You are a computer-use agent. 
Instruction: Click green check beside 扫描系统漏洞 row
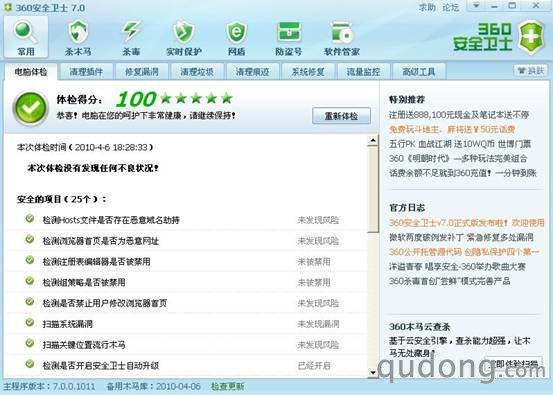point(30,322)
